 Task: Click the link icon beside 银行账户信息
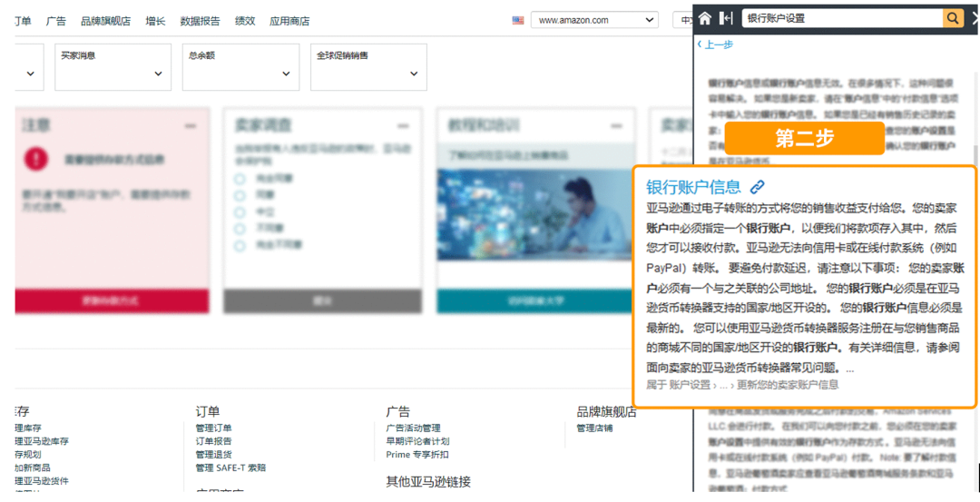[757, 187]
